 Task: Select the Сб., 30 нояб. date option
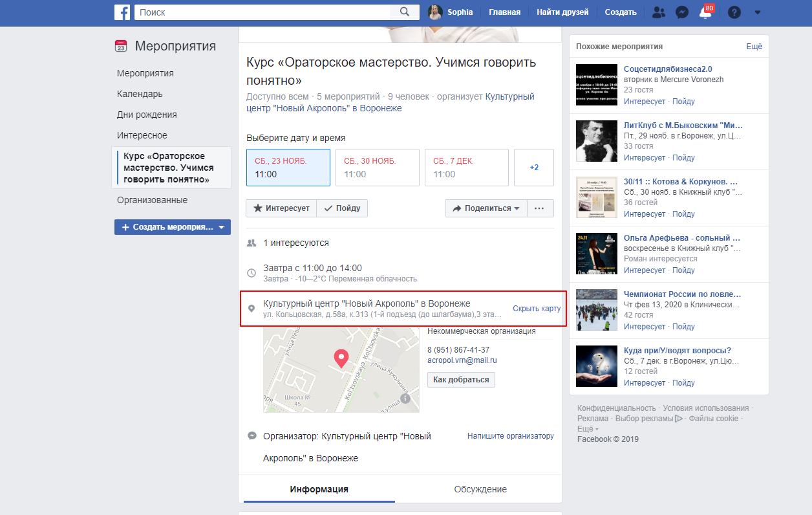click(x=374, y=168)
